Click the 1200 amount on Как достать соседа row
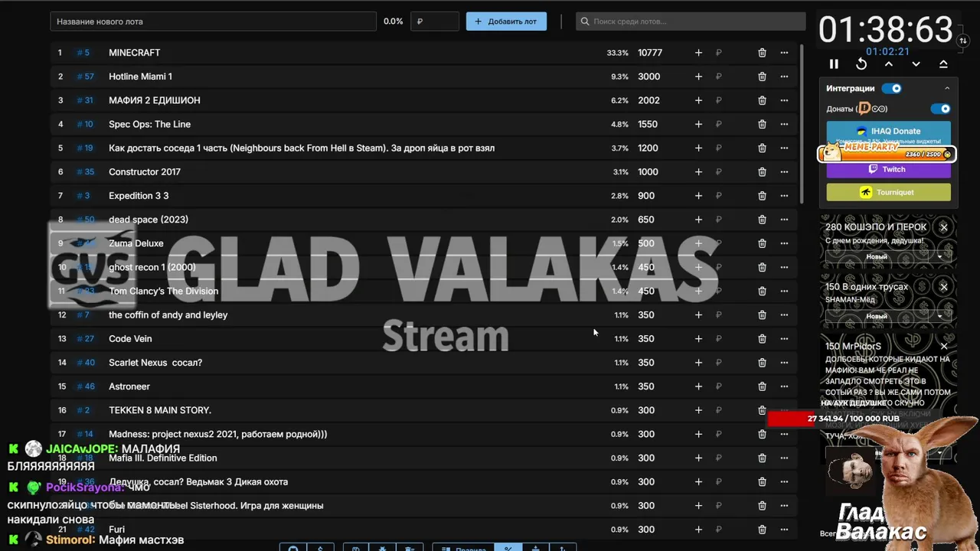Screen dimensions: 980x551 [x=648, y=148]
